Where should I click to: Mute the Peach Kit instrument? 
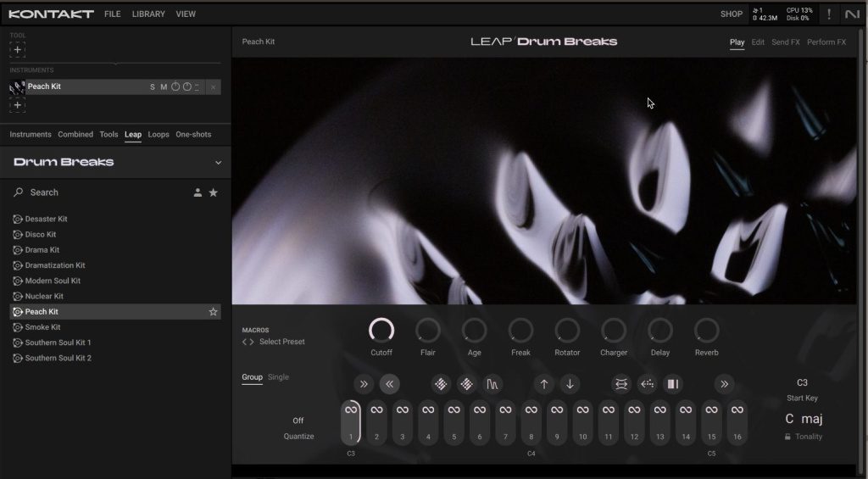point(164,87)
